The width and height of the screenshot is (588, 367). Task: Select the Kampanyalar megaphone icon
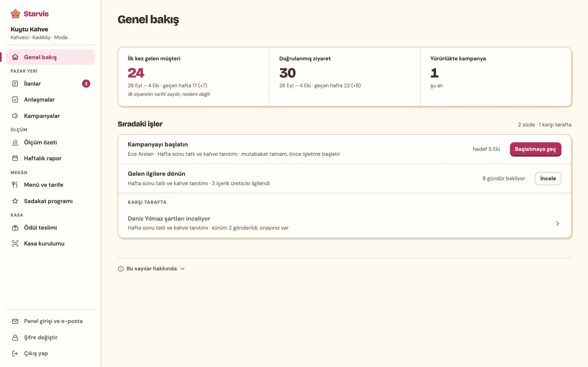(15, 116)
